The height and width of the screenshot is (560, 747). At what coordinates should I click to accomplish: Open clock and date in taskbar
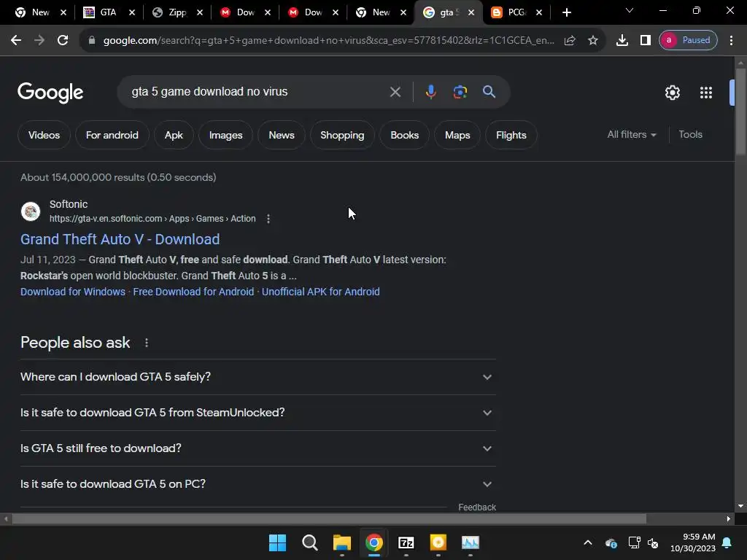click(693, 542)
